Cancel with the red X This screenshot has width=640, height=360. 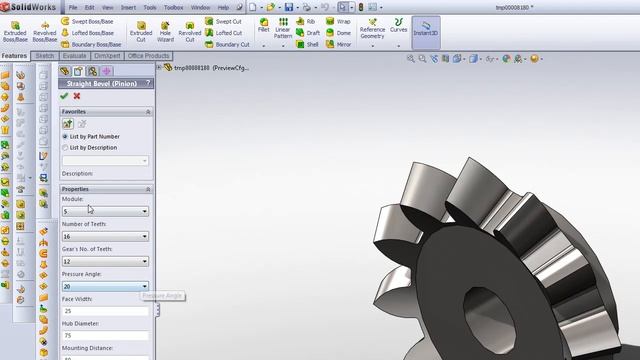[x=77, y=96]
